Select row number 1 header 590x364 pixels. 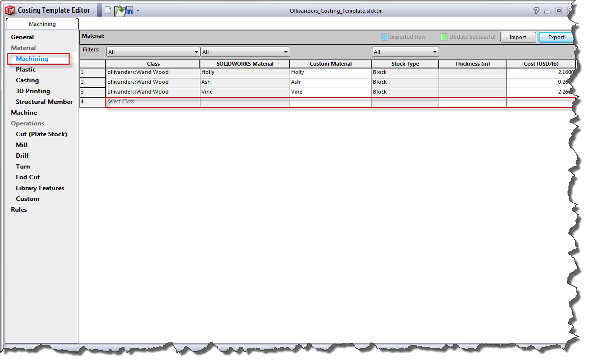(x=93, y=73)
